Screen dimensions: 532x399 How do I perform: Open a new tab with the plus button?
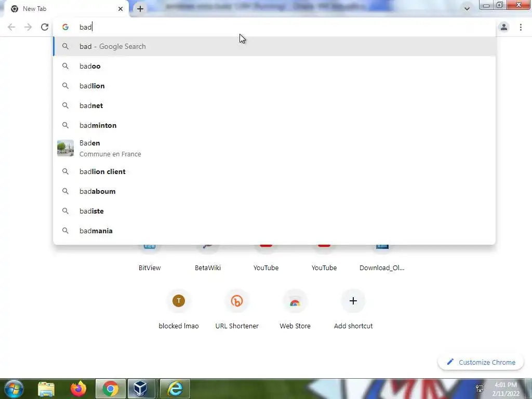coord(140,9)
